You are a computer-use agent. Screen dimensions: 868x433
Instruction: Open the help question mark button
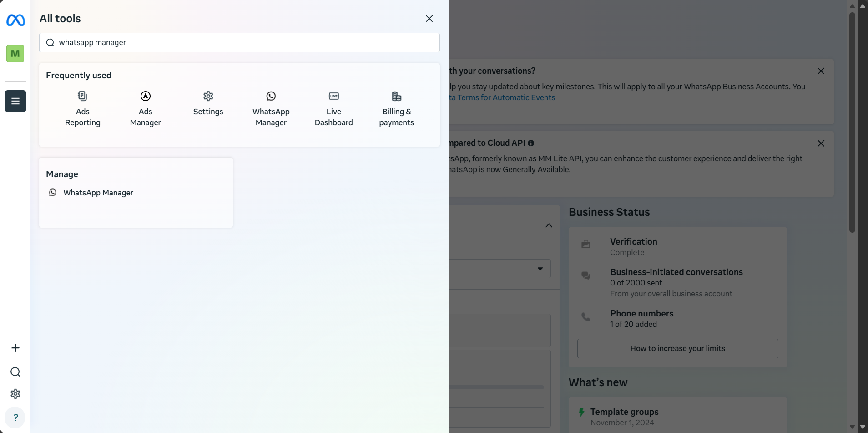15,418
